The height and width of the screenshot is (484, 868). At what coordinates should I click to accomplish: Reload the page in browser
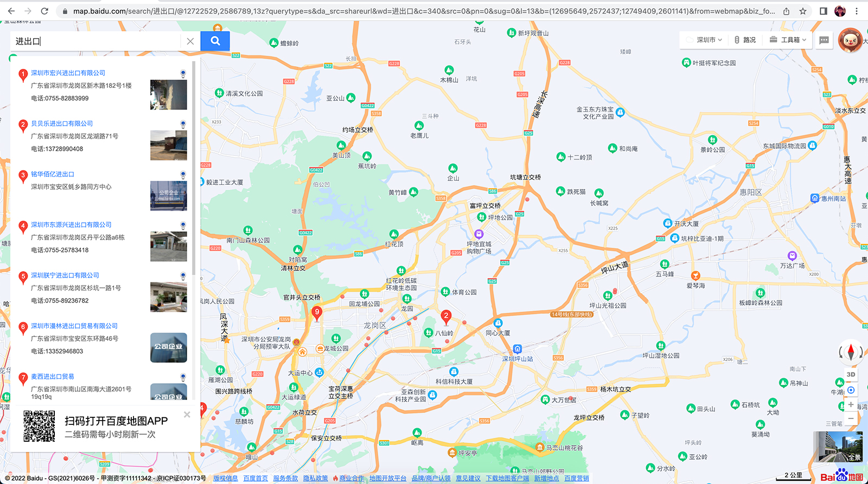click(x=44, y=11)
